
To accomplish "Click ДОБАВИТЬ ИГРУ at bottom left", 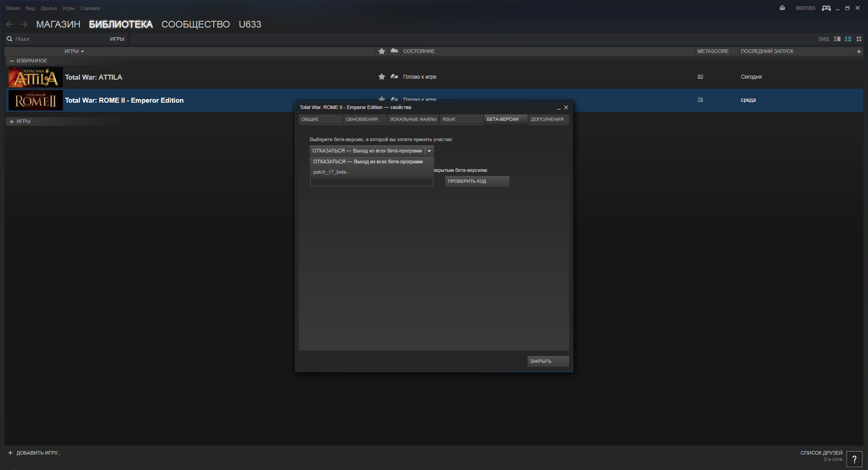I will coord(35,453).
